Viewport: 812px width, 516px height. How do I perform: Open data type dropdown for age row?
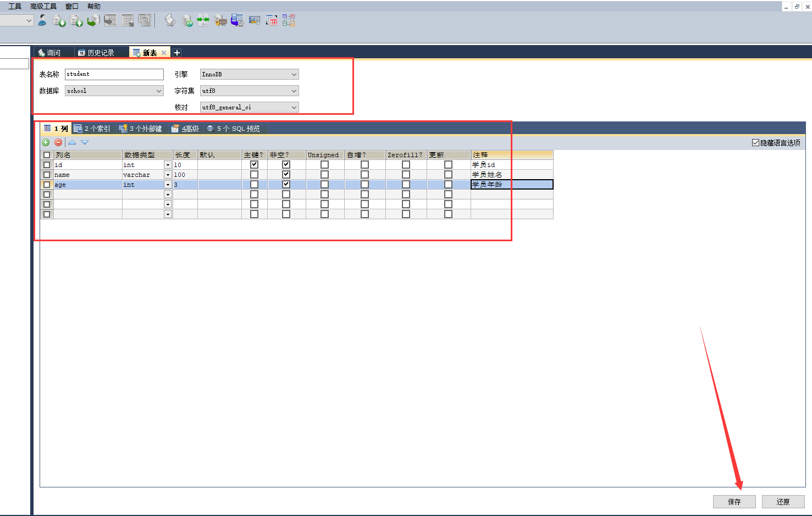[168, 185]
